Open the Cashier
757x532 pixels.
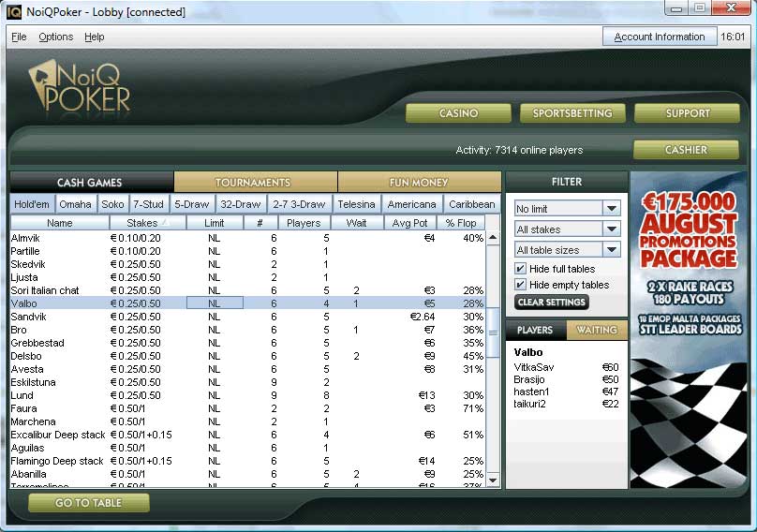point(686,150)
